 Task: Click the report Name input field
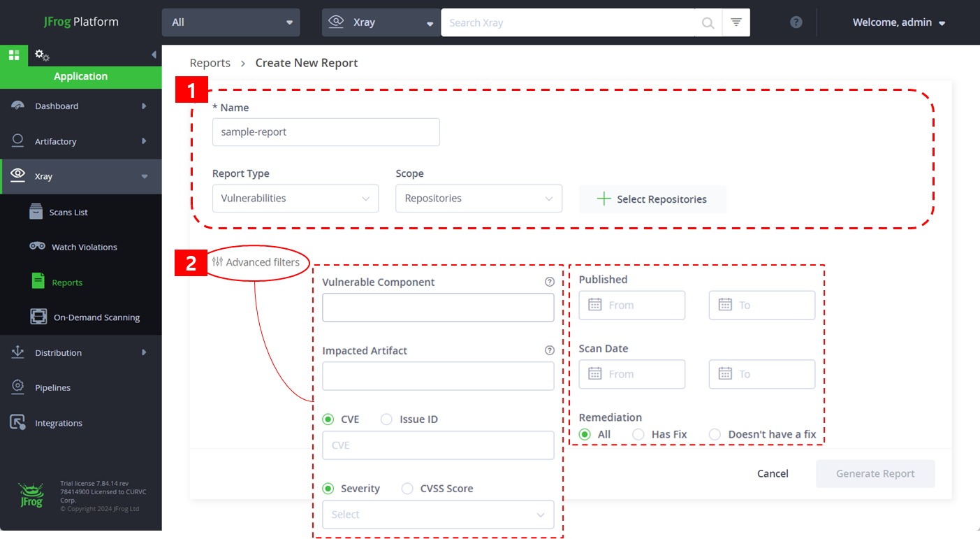click(x=326, y=131)
